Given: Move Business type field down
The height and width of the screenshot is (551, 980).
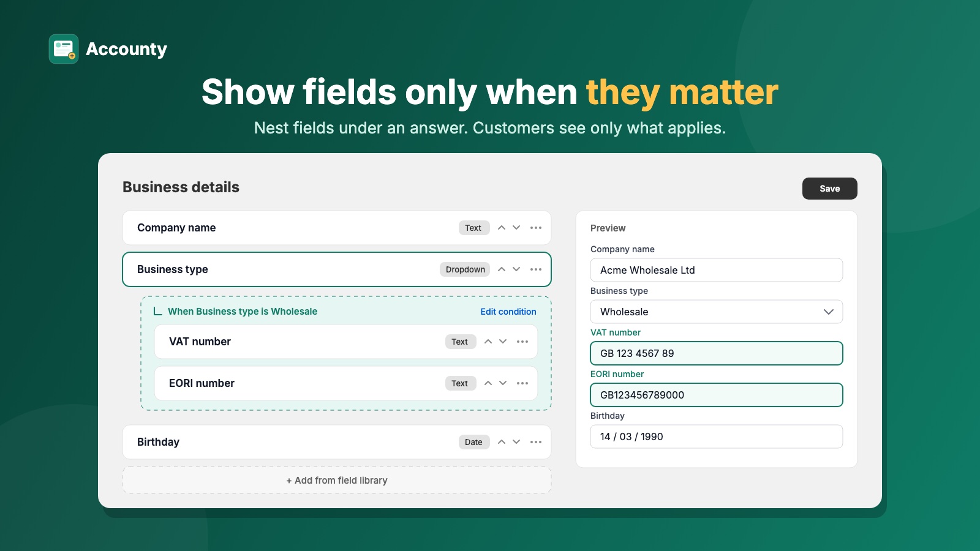Looking at the screenshot, I should click(x=516, y=269).
